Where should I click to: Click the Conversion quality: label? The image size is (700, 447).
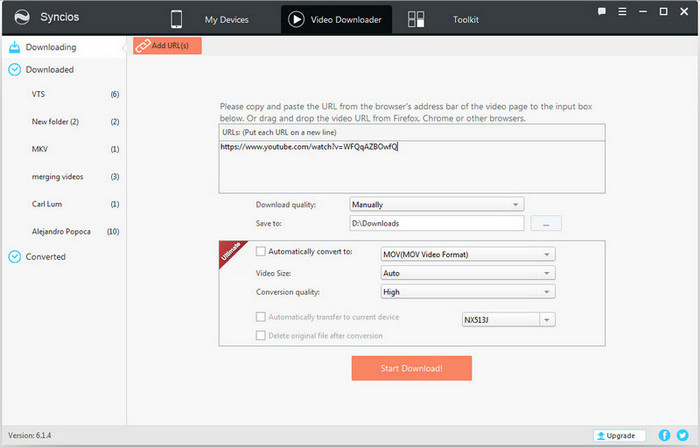[x=288, y=292]
